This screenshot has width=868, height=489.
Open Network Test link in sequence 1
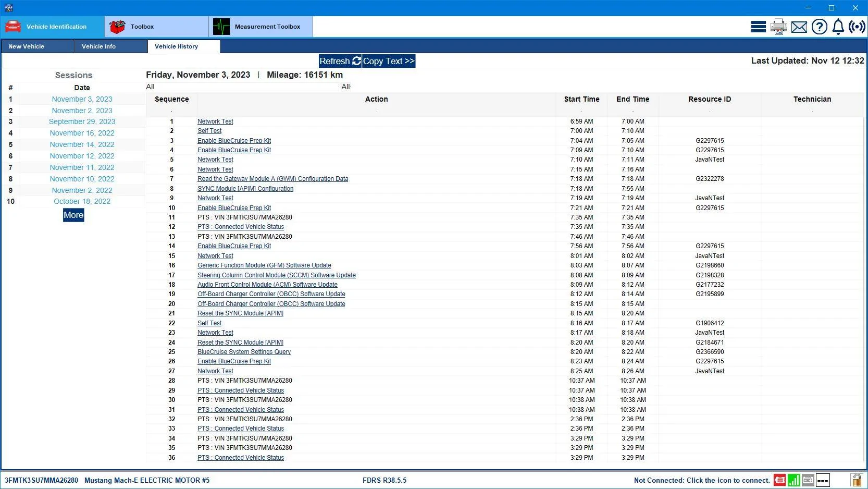(215, 121)
